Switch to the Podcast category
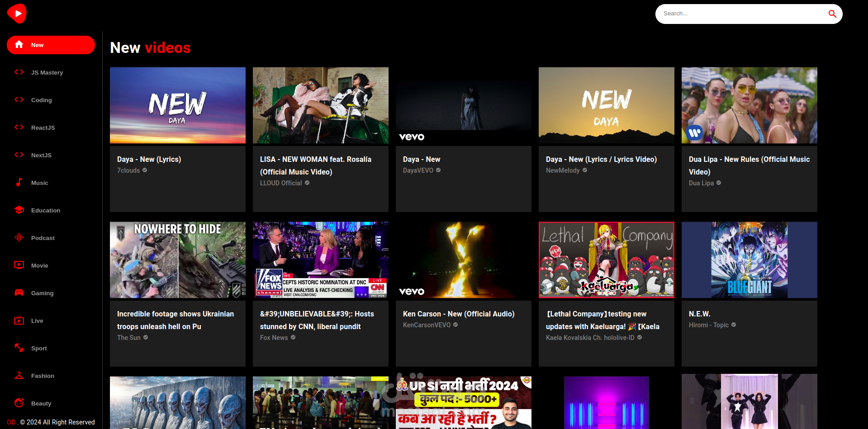 (51, 238)
